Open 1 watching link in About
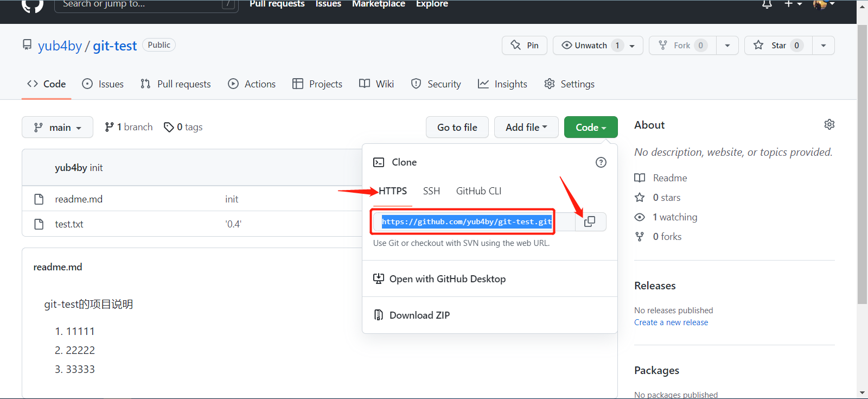 [675, 217]
